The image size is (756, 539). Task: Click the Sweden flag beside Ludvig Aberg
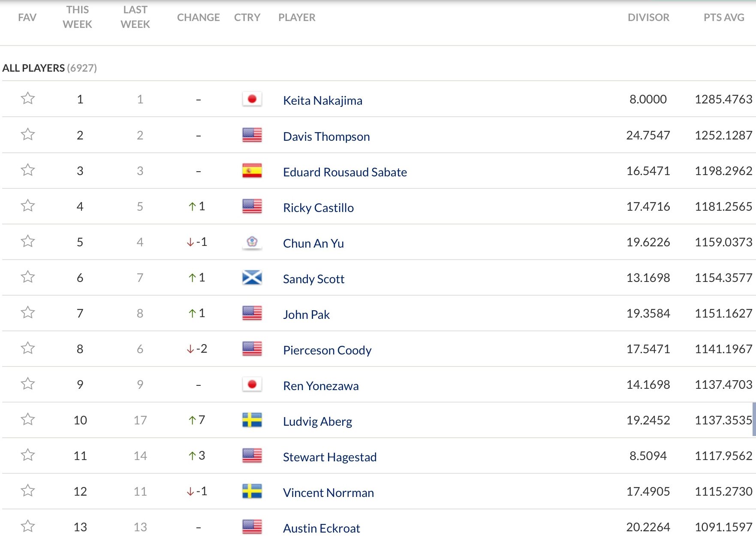tap(252, 420)
